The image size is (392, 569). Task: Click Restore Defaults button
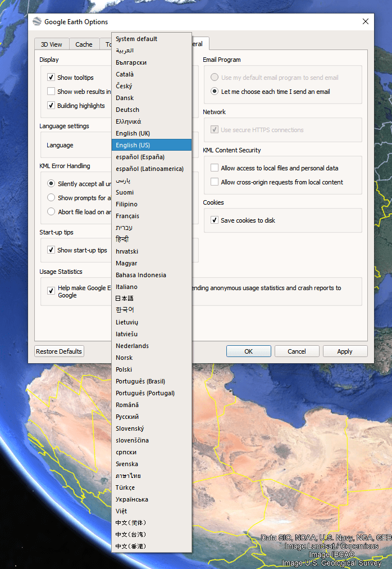click(x=59, y=351)
